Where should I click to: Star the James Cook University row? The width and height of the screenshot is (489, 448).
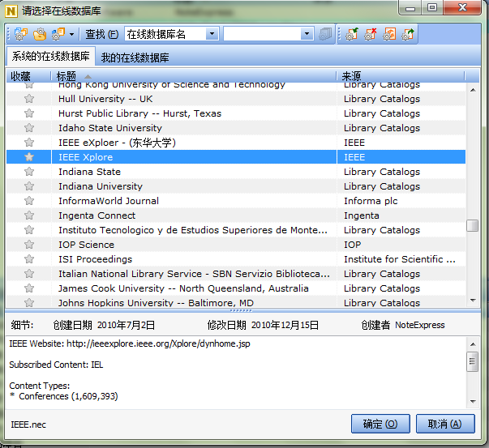click(29, 288)
